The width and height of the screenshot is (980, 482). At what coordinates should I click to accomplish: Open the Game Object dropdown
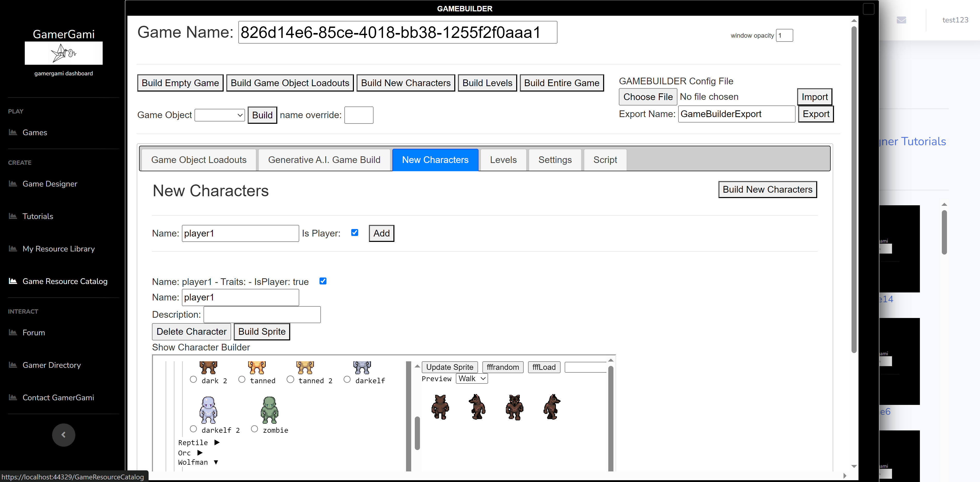tap(220, 115)
